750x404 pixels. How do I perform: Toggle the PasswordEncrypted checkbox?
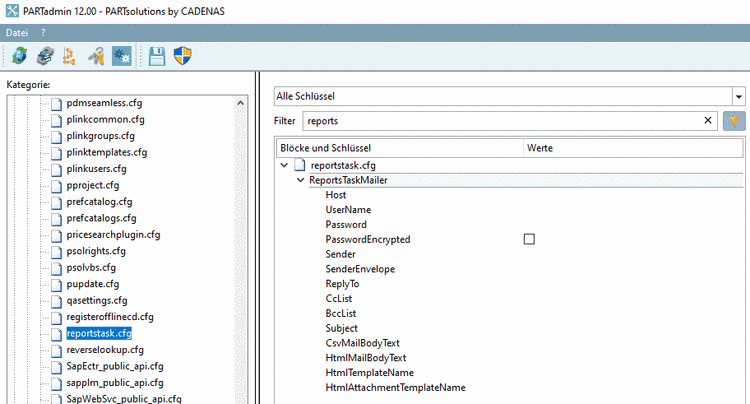click(530, 239)
